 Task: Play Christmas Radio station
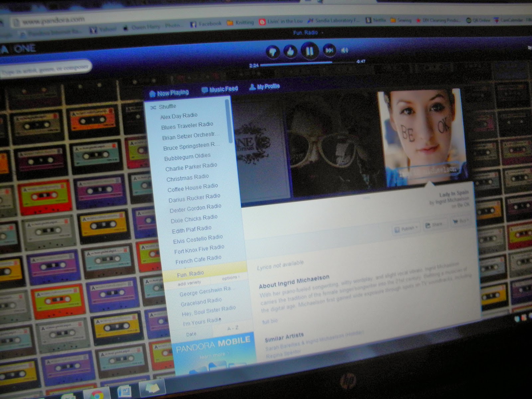point(188,178)
